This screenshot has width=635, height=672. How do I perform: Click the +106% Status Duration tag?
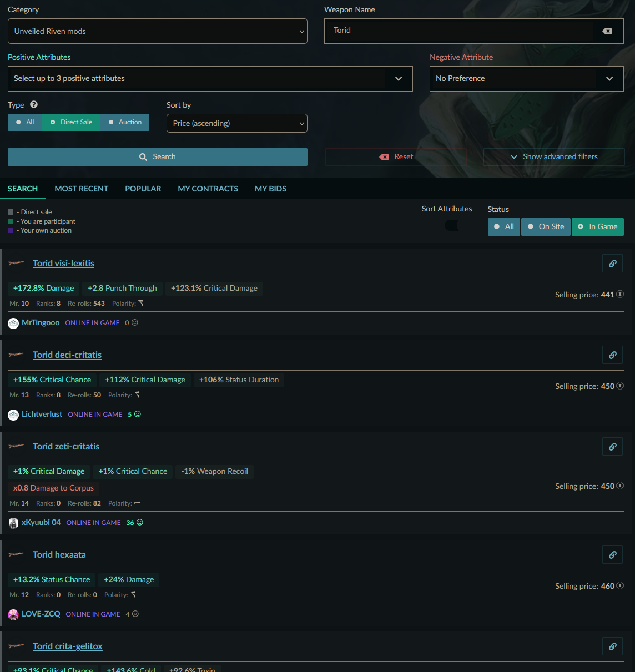pyautogui.click(x=239, y=380)
